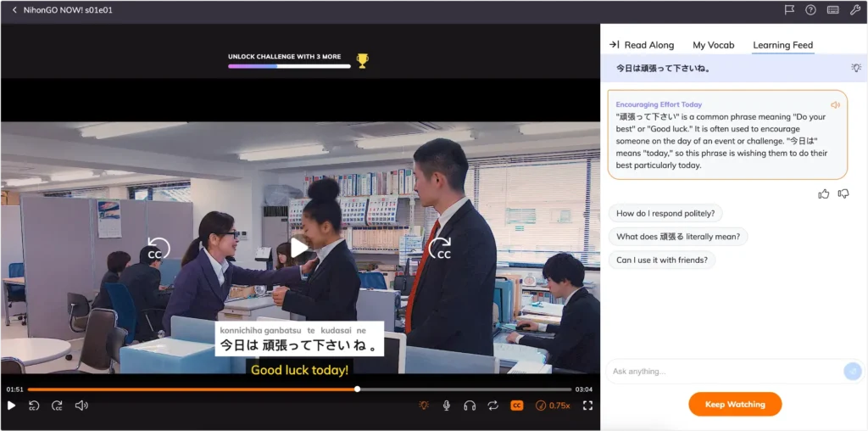Screen dimensions: 868x431
Task: Jump to previous caption overlay on video
Action: point(159,249)
